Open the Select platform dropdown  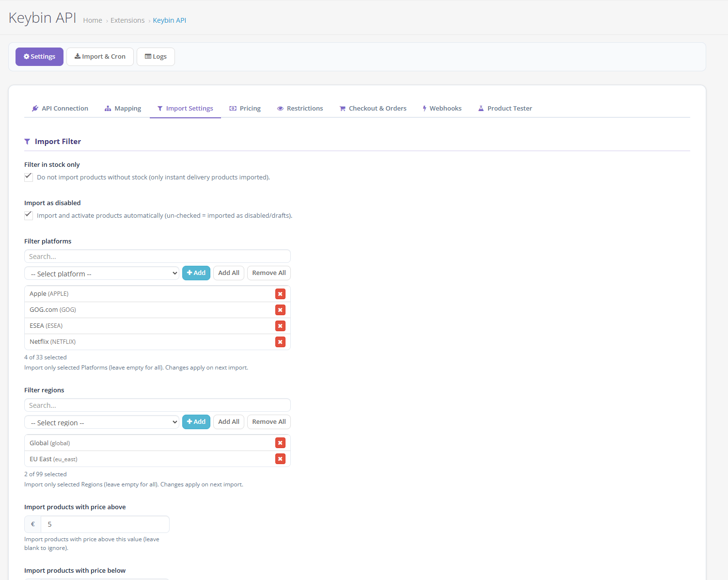click(x=102, y=274)
